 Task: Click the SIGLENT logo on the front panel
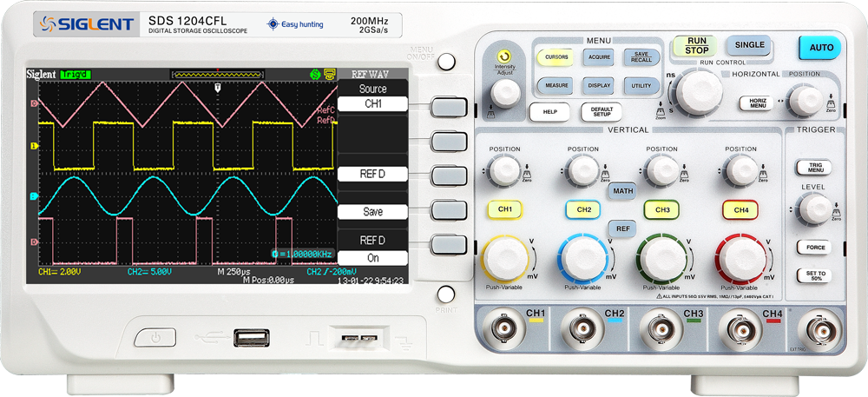coord(86,23)
